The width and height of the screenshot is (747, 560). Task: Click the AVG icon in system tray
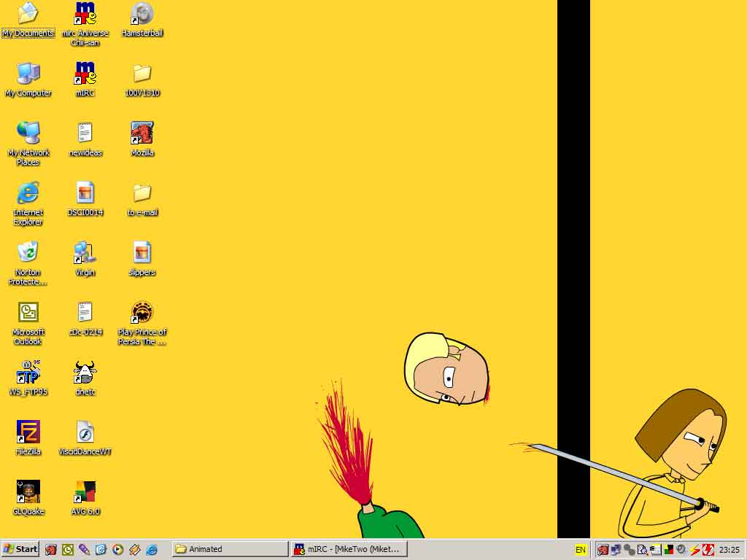(668, 550)
